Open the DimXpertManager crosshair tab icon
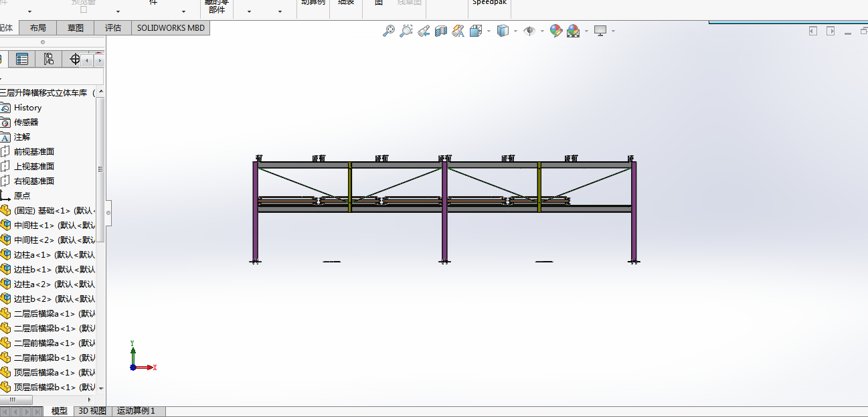 pyautogui.click(x=75, y=60)
